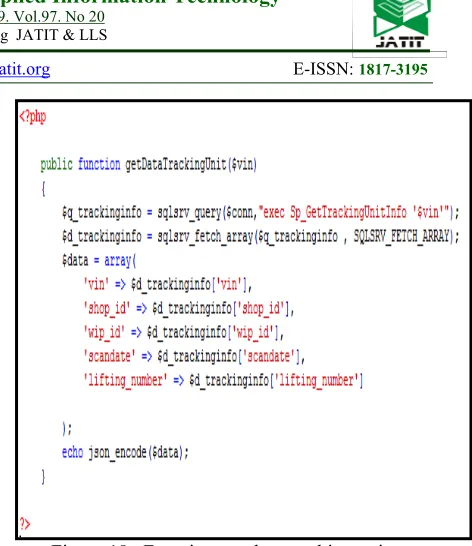
Task: Click the $q_trackinginfo variable assignment
Action: tap(102, 212)
